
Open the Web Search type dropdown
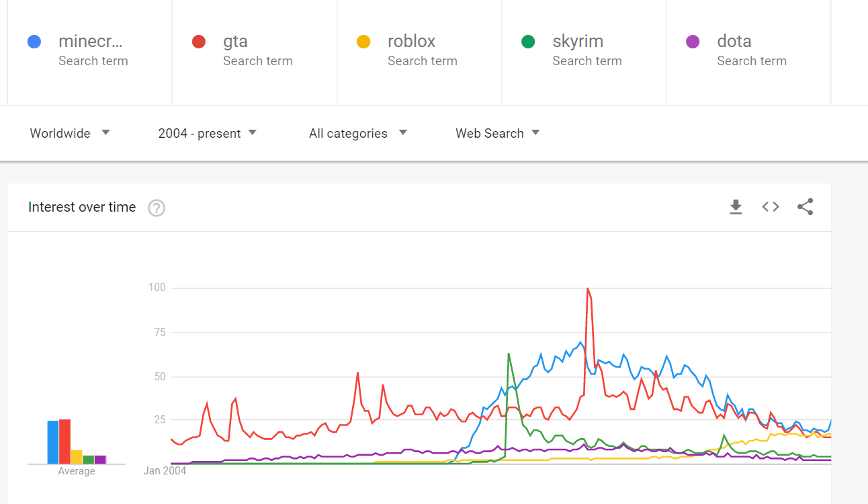click(497, 133)
